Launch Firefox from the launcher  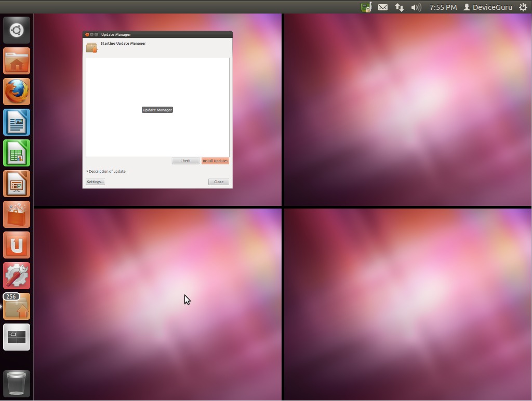tap(17, 92)
